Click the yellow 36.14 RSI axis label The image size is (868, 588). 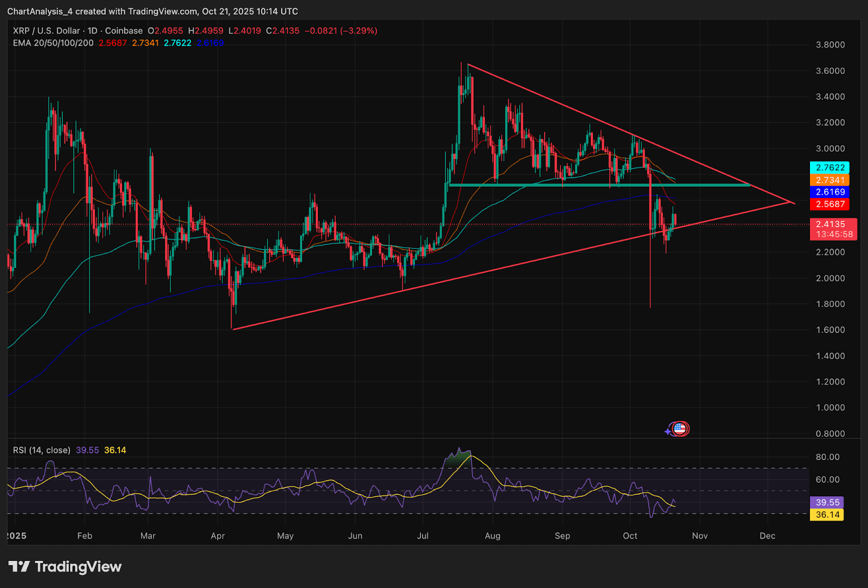827,515
